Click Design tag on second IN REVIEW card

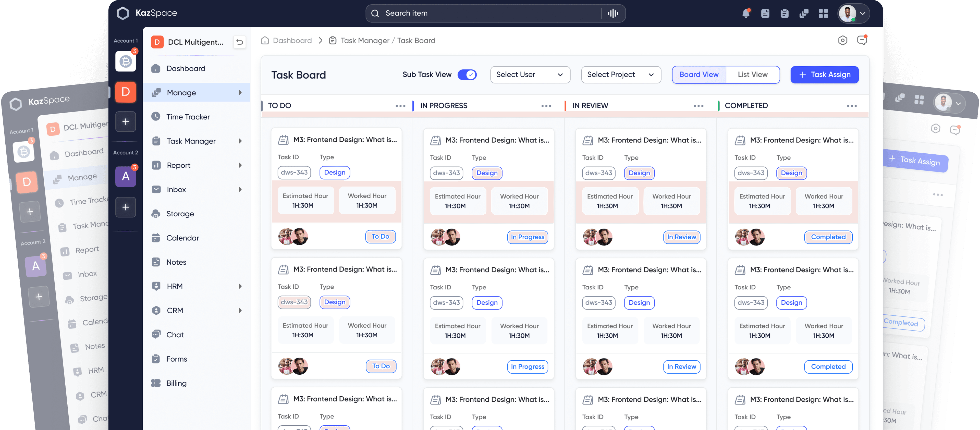[639, 302]
